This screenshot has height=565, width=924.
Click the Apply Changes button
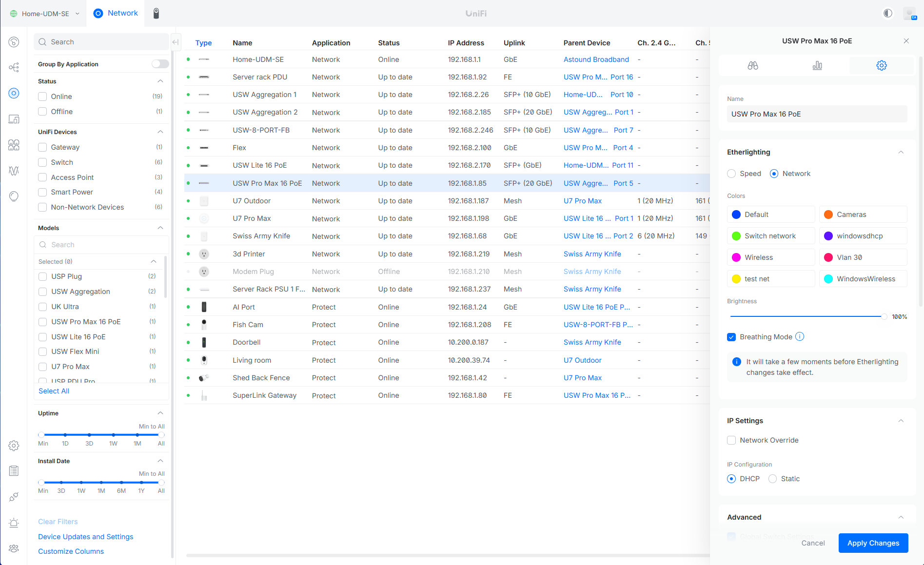[873, 543]
